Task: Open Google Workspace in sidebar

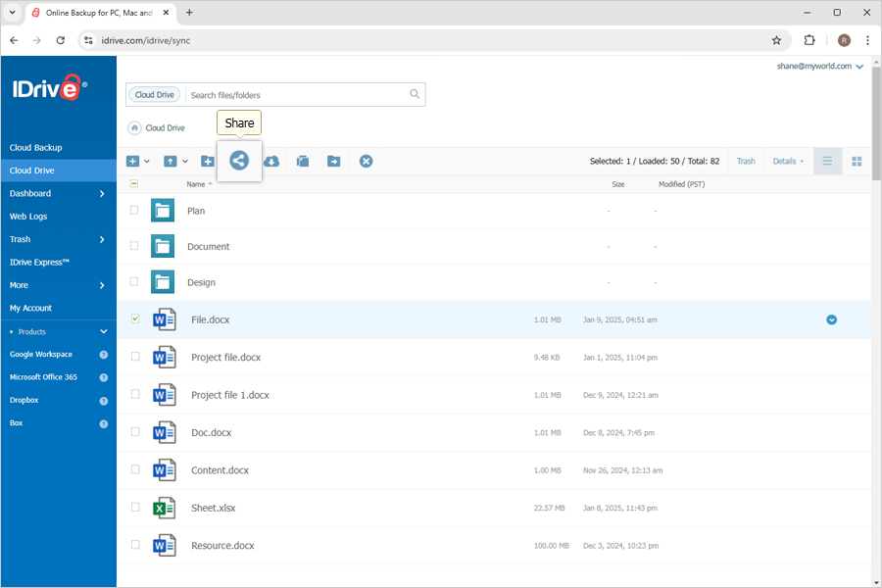Action: point(41,355)
